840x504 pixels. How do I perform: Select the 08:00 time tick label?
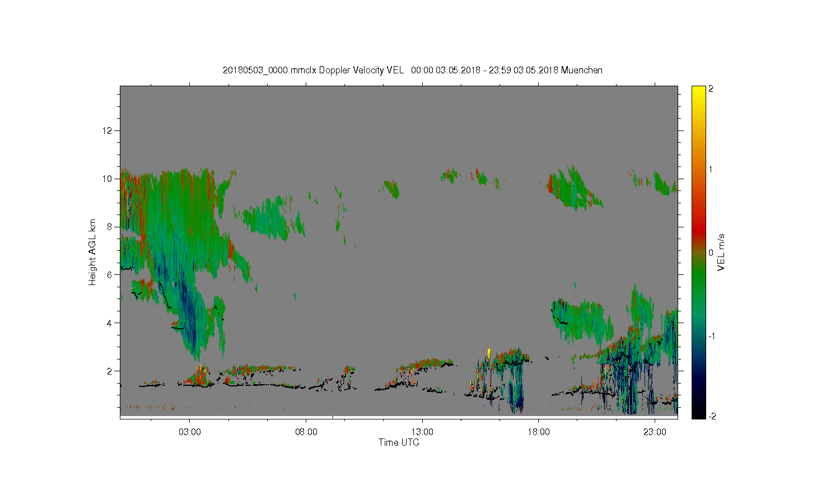[306, 432]
